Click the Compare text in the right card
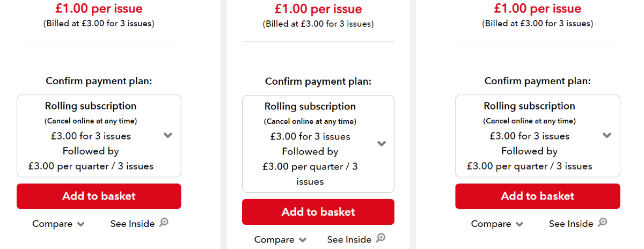 pos(491,224)
